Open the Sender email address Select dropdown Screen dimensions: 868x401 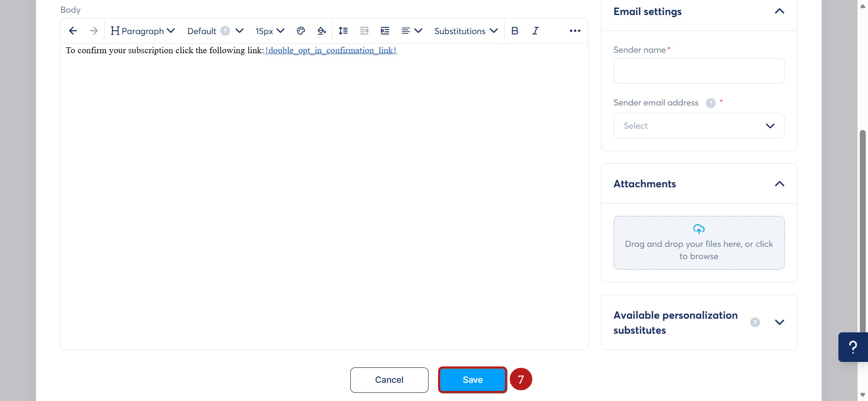click(x=699, y=125)
